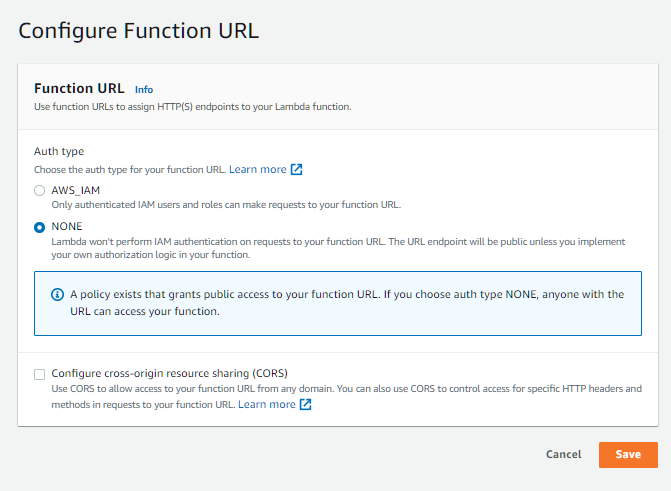Click the AWS_IAM label text
This screenshot has width=671, height=491.
76,190
